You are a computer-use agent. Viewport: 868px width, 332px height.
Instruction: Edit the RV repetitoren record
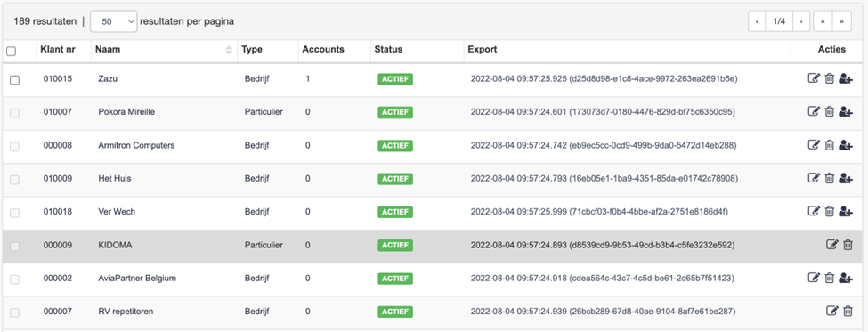click(x=832, y=311)
